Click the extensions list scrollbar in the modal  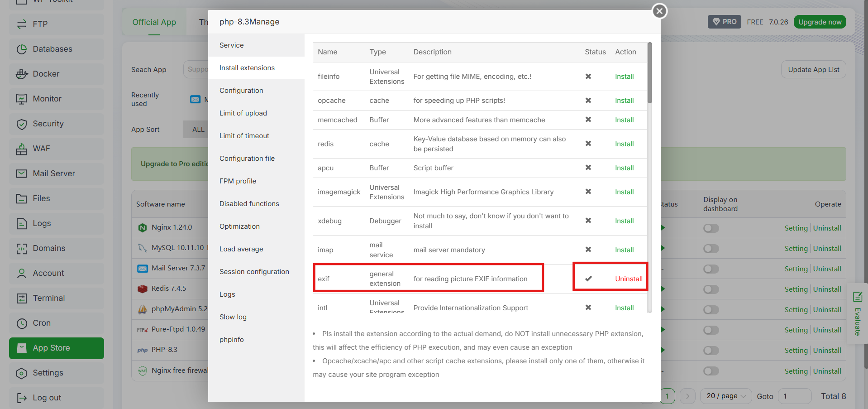[650, 72]
